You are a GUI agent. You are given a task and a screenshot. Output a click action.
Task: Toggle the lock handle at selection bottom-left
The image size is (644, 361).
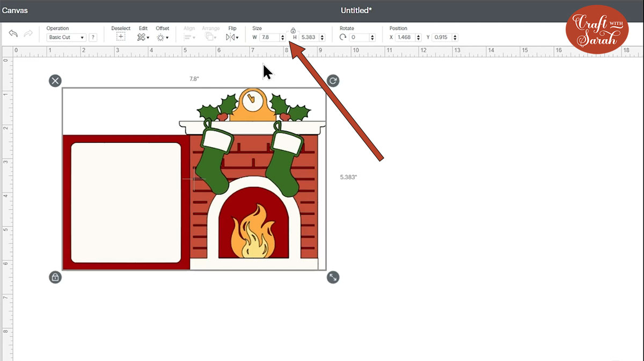click(x=55, y=277)
